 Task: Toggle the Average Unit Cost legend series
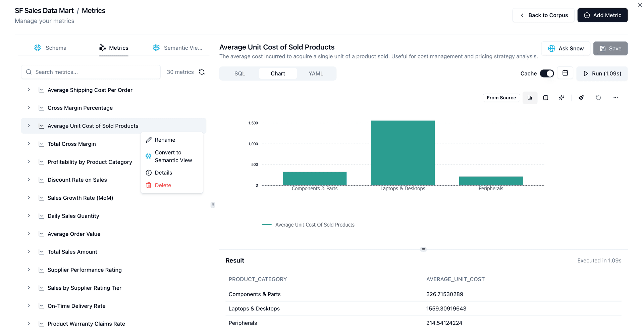coord(308,225)
